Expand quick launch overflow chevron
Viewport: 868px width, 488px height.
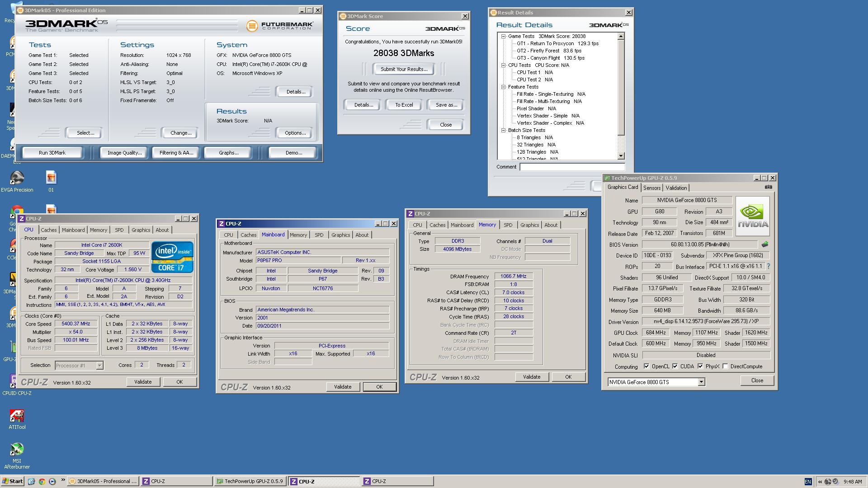click(62, 481)
